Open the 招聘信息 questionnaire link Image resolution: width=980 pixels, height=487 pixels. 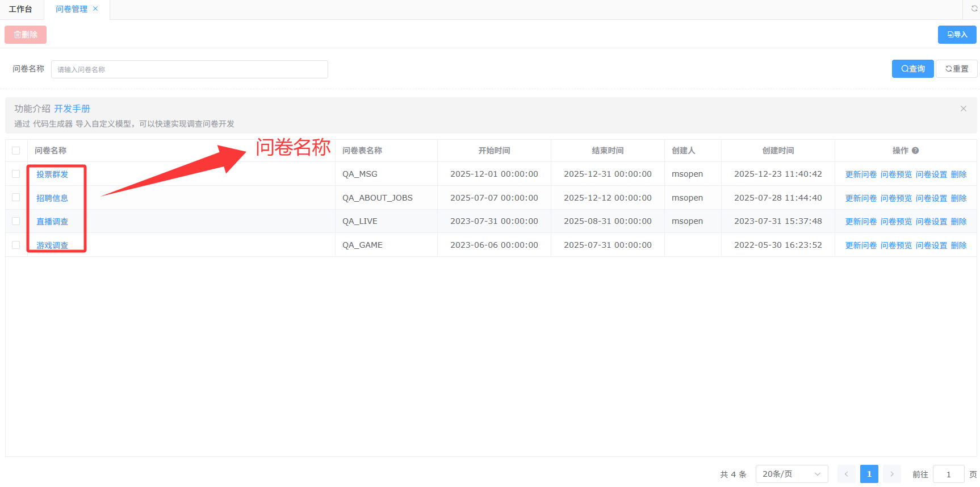tap(52, 198)
